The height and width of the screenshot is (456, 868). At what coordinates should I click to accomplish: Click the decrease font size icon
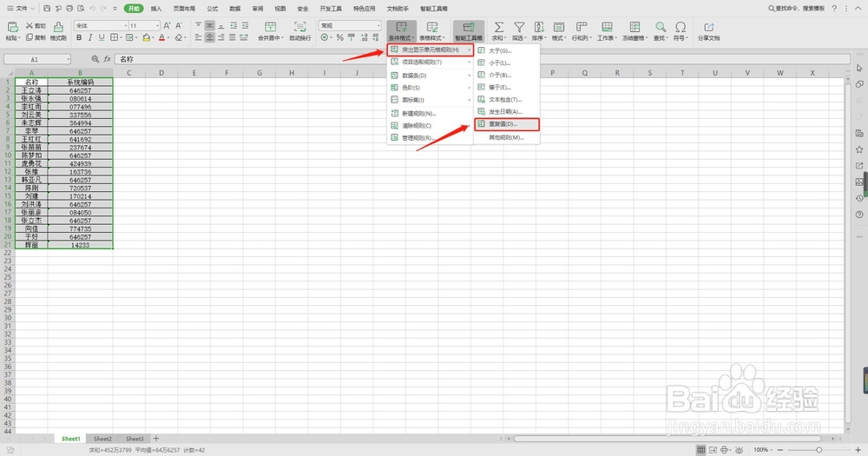click(x=179, y=25)
